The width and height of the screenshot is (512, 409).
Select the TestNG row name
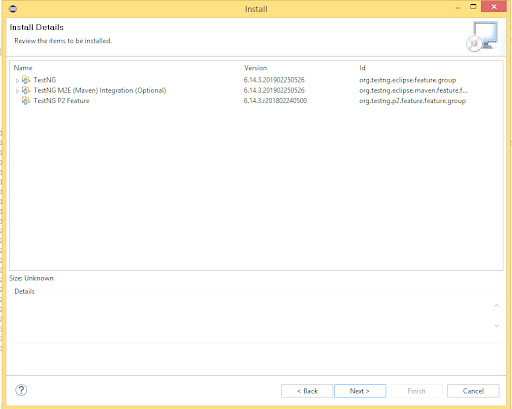click(45, 80)
